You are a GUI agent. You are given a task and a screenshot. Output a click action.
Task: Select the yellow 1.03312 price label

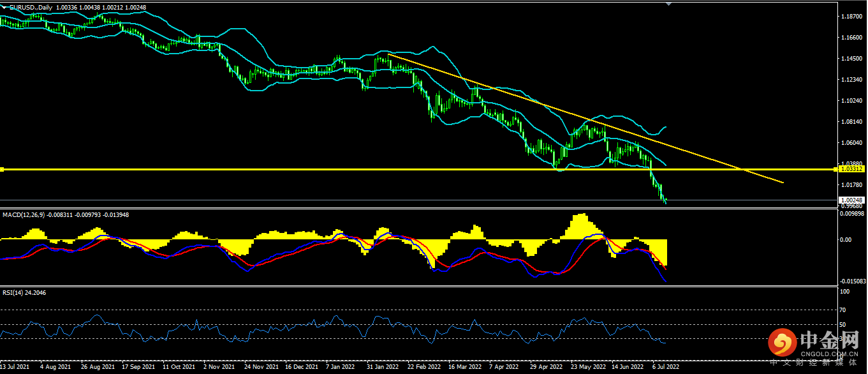(x=851, y=169)
